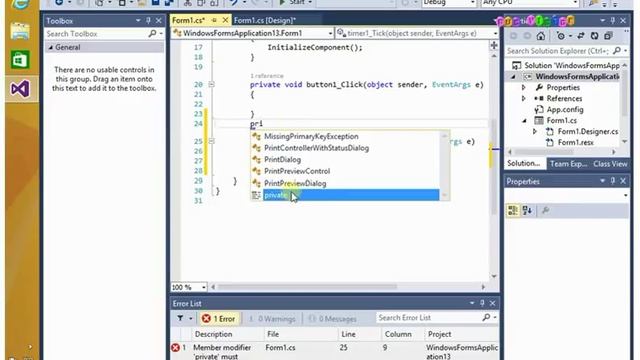Click the Search Error List field
The image size is (640, 360).
pos(429,318)
